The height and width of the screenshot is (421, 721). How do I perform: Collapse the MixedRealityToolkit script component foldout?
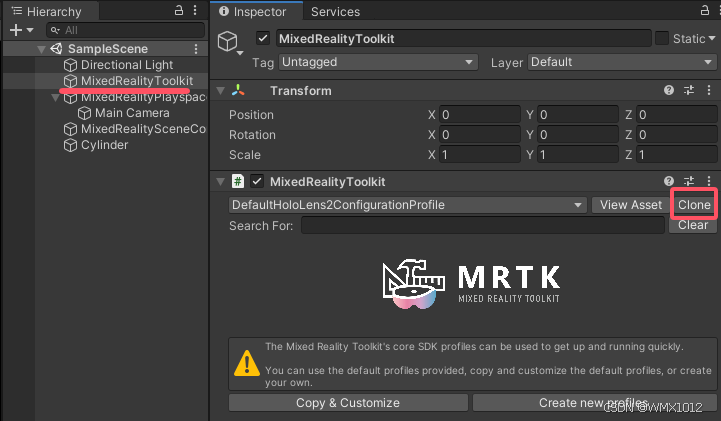pyautogui.click(x=221, y=182)
